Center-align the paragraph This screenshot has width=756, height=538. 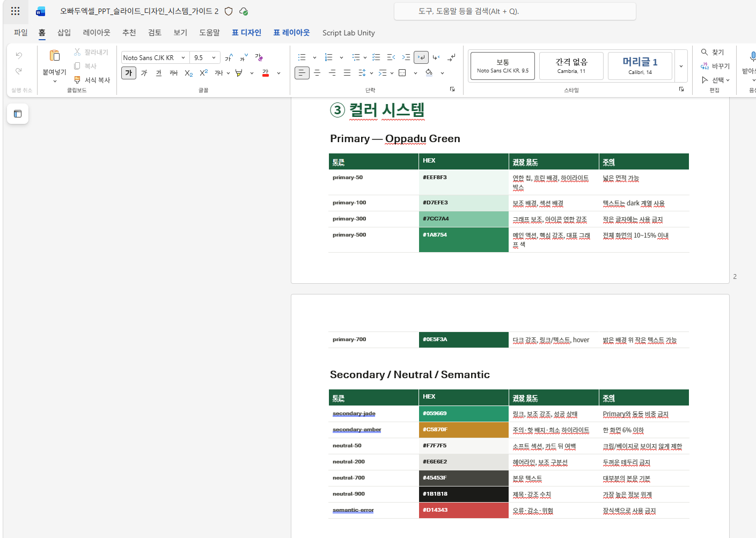(317, 73)
